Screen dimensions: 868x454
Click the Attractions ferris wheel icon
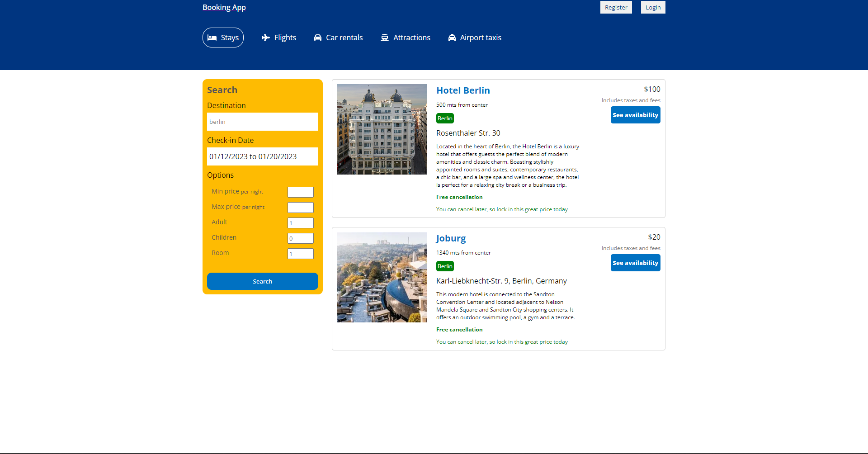point(385,38)
